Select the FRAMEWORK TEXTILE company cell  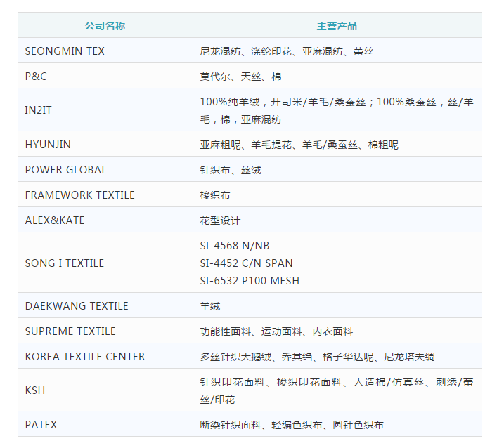click(x=105, y=195)
